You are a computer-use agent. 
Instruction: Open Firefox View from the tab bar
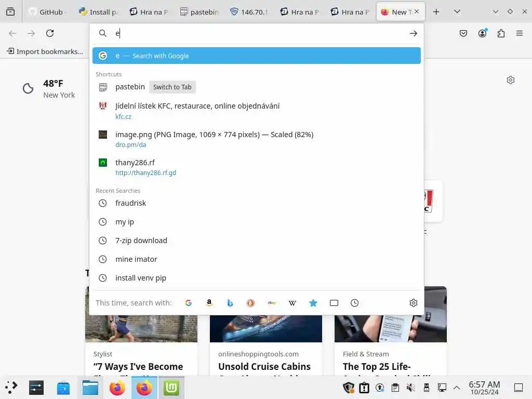[x=10, y=12]
